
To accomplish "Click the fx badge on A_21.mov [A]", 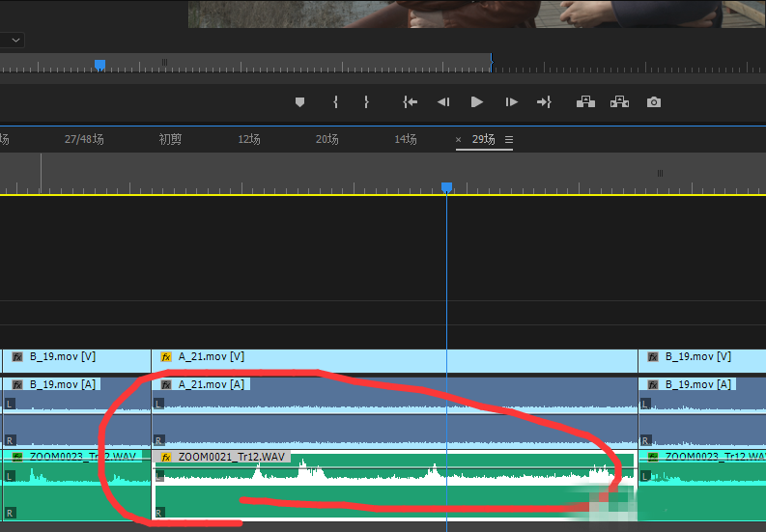I will coord(166,385).
